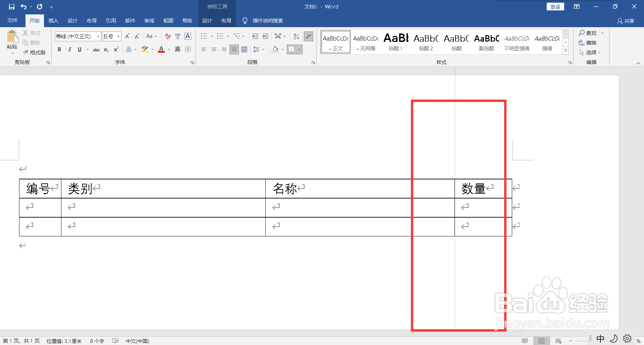This screenshot has height=345, width=644.
Task: Apply red font color
Action: click(x=161, y=50)
